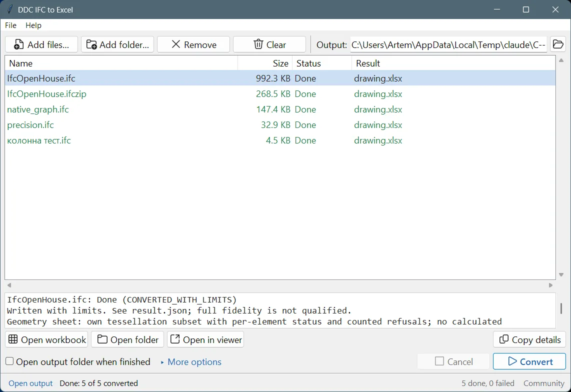Open the Help menu
571x392 pixels.
tap(33, 25)
